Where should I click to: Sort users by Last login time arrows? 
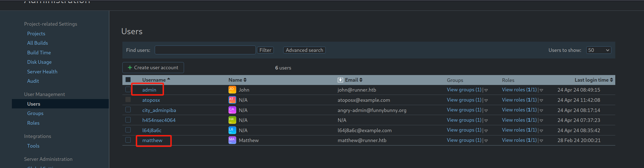pos(611,80)
